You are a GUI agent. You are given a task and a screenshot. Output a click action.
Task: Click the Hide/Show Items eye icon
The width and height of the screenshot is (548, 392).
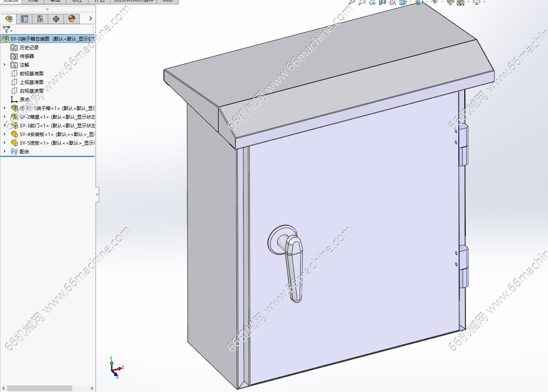click(x=435, y=2)
